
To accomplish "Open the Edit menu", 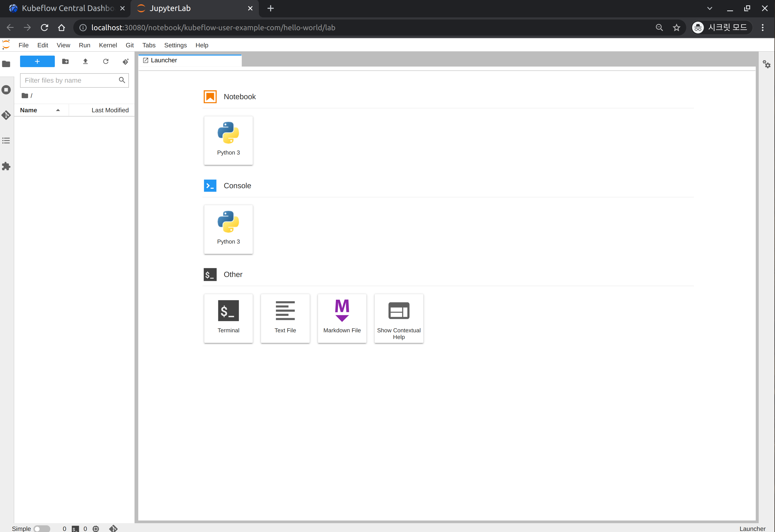I will tap(43, 45).
